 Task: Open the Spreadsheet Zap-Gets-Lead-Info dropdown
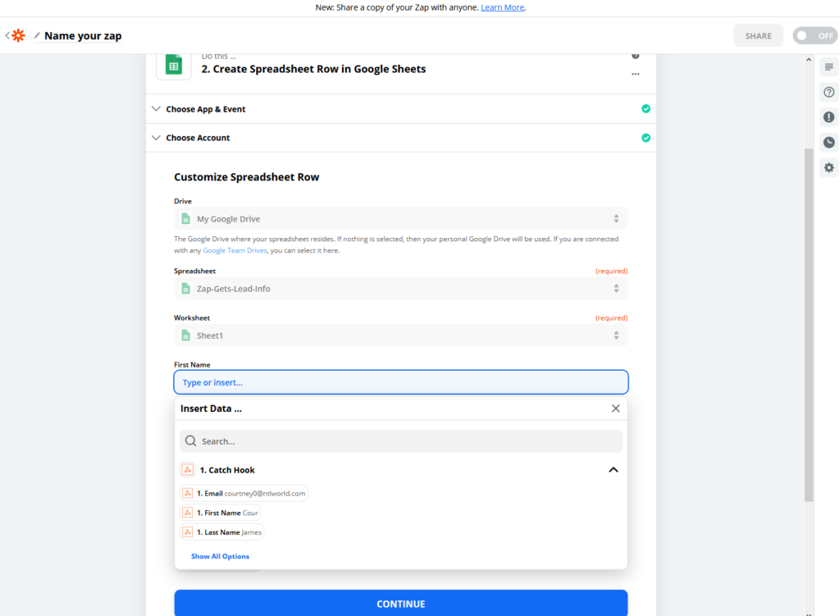(x=400, y=289)
